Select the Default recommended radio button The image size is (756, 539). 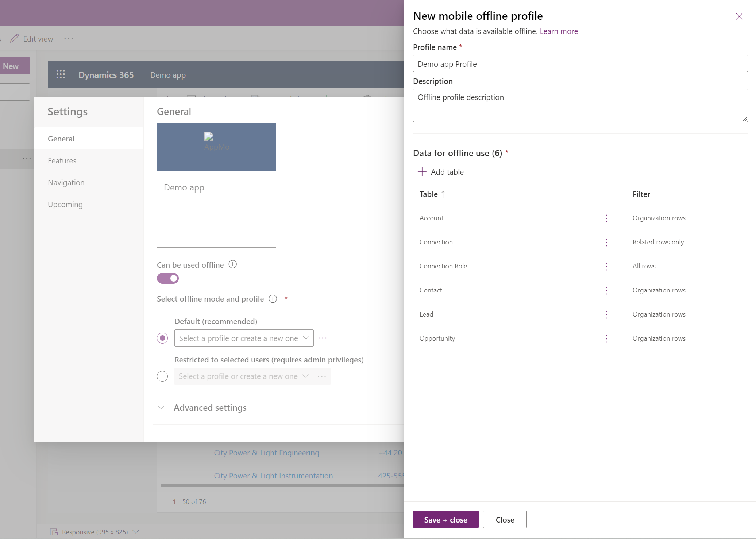162,338
